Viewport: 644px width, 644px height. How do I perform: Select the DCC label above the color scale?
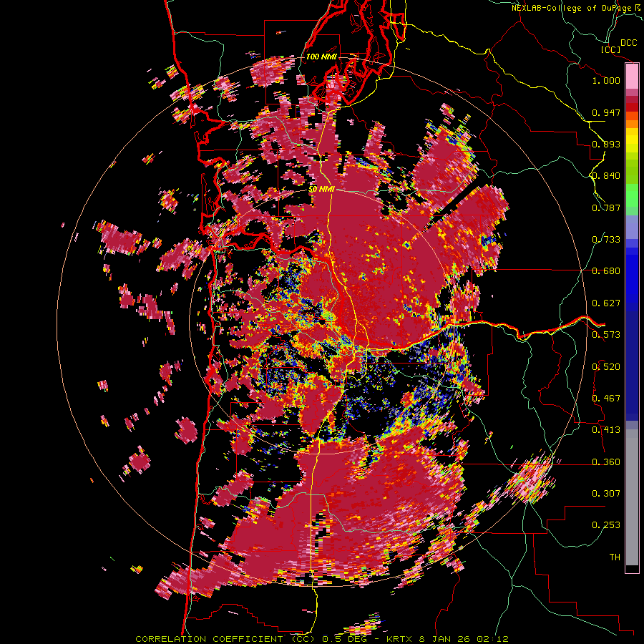(x=628, y=43)
